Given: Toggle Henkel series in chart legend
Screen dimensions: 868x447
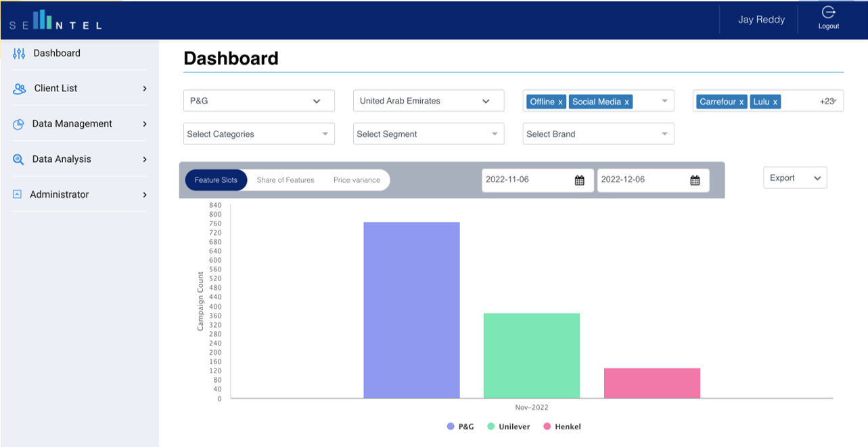Looking at the screenshot, I should (561, 427).
